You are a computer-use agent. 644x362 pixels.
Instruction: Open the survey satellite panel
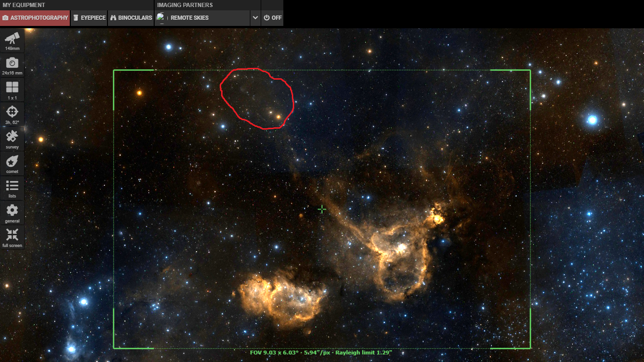click(x=12, y=140)
